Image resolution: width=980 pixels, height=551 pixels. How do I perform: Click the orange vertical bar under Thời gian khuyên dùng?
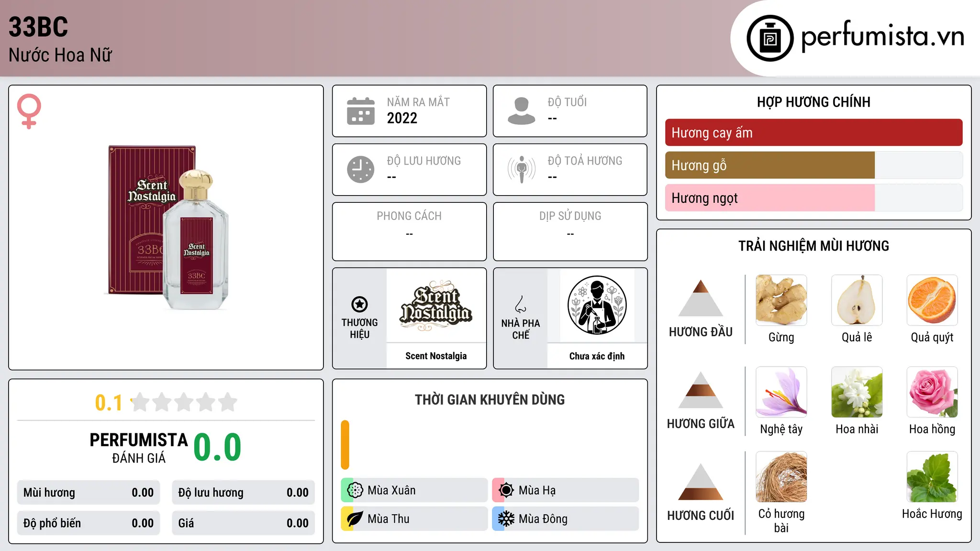pyautogui.click(x=345, y=445)
